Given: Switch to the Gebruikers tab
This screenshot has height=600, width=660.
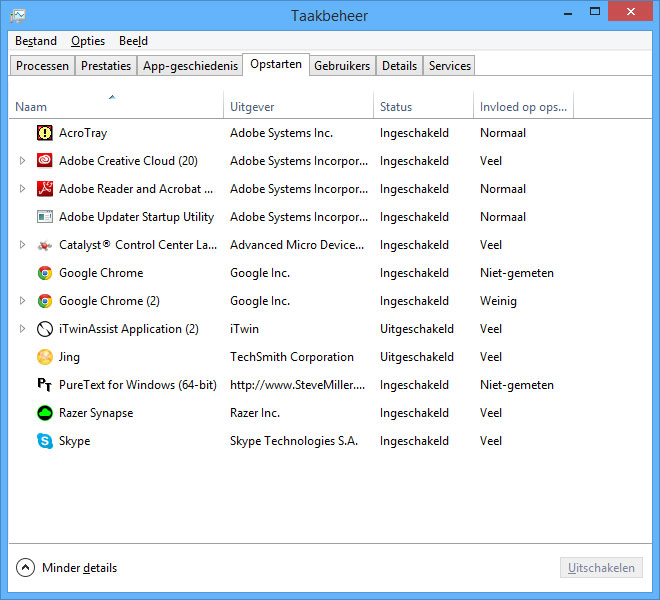Looking at the screenshot, I should tap(342, 66).
